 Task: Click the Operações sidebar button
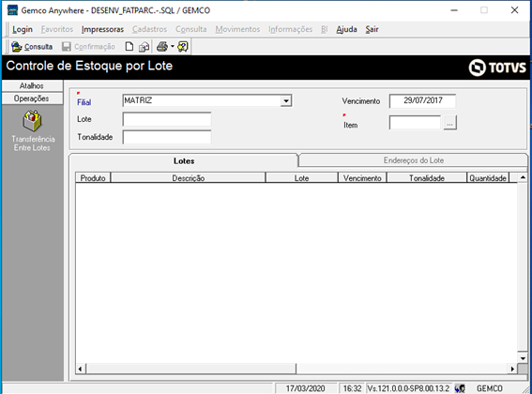click(32, 98)
